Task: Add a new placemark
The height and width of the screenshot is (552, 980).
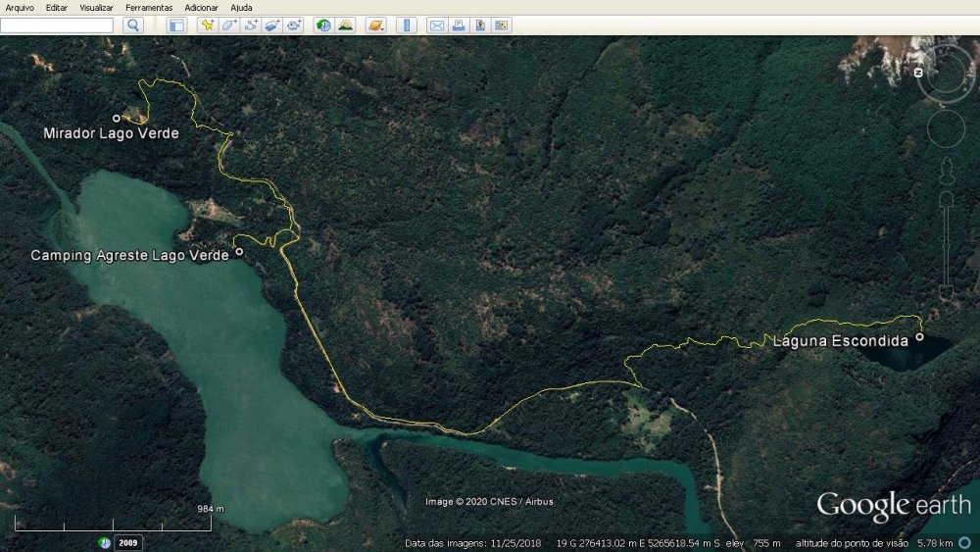Action: coord(207,25)
